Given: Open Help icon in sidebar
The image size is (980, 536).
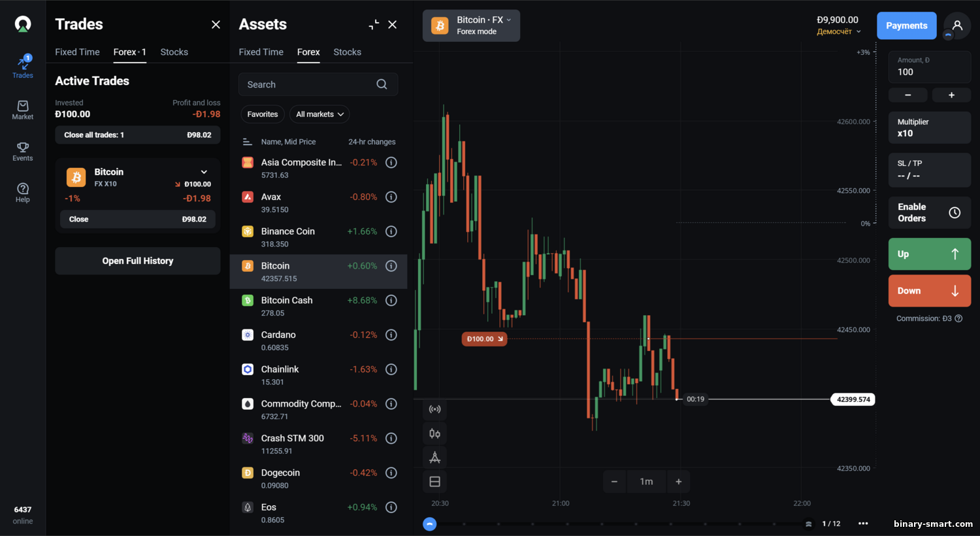Looking at the screenshot, I should tap(23, 192).
